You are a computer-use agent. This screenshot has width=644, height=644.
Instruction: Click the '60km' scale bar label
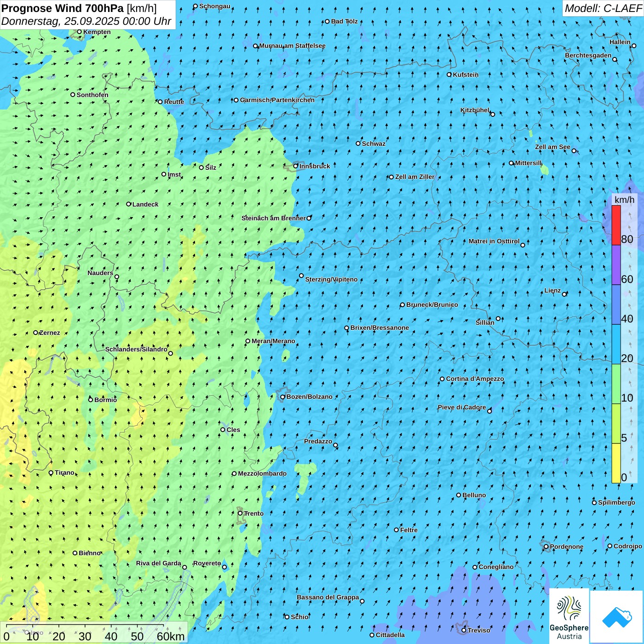pyautogui.click(x=171, y=636)
